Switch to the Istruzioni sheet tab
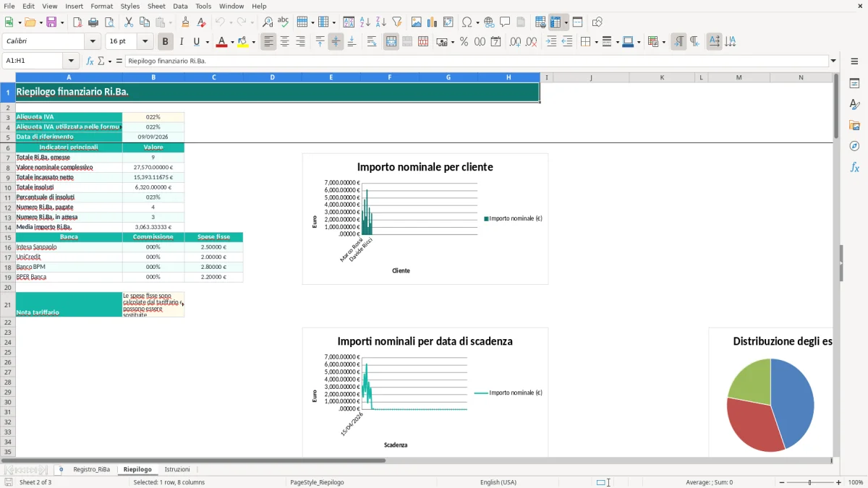868x488 pixels. coord(177,470)
